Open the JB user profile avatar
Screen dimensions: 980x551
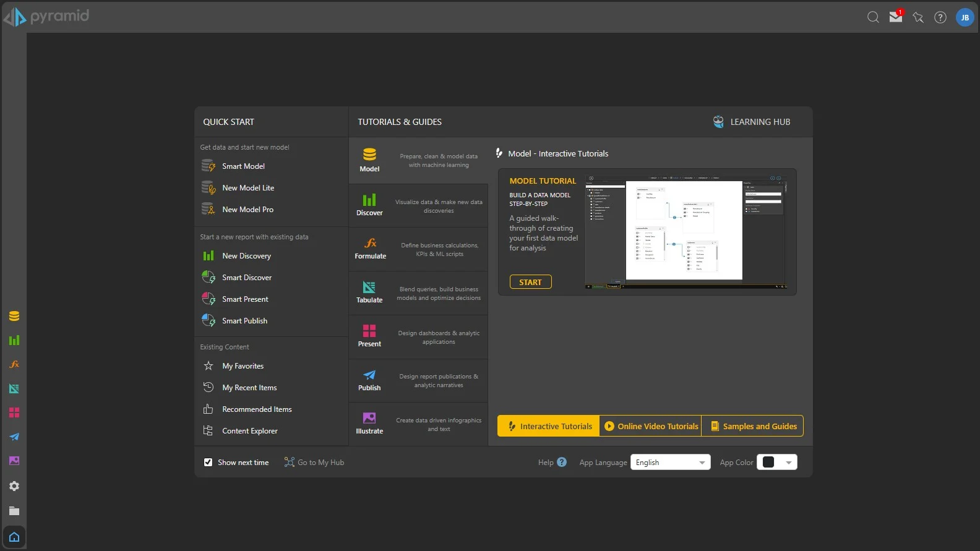[965, 17]
